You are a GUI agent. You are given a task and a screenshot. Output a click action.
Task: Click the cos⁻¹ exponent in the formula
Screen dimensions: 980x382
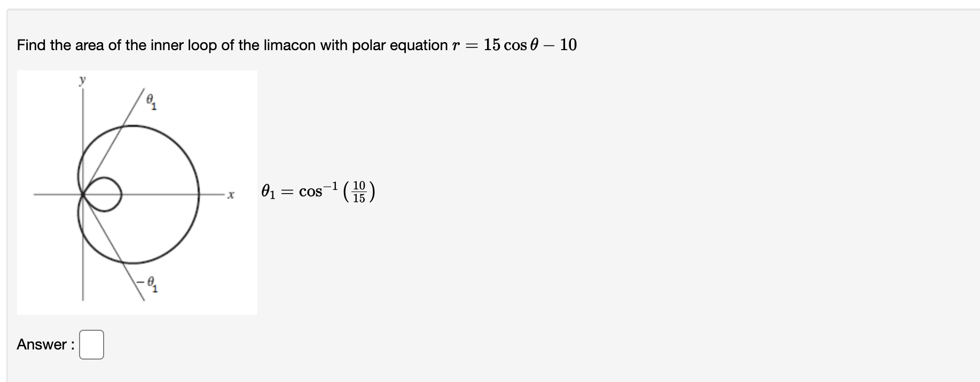click(330, 185)
